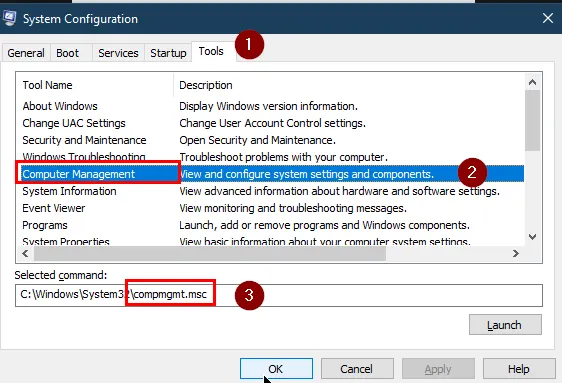Click the vertical scrollbar down arrow
Screen dimensions: 562x383
pyautogui.click(x=533, y=236)
